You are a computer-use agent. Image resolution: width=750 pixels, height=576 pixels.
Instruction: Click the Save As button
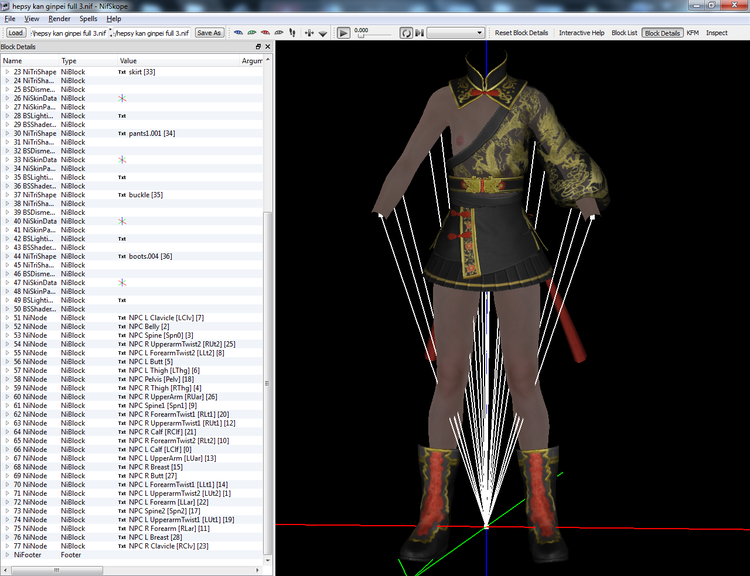click(x=209, y=33)
